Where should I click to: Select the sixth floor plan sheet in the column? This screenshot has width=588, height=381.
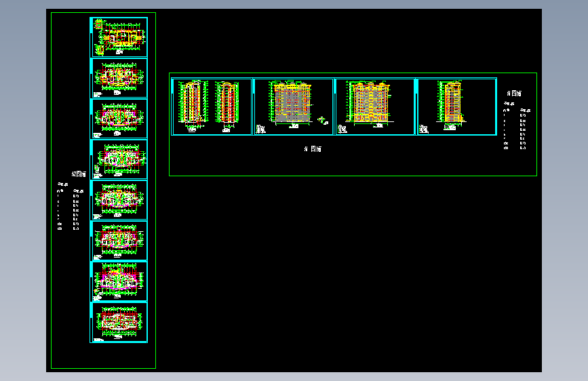[x=119, y=241]
